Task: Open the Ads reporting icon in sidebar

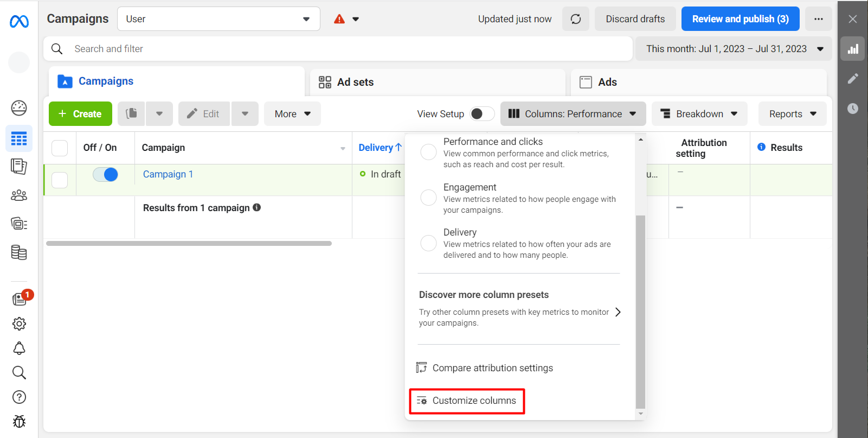Action: coord(19,166)
